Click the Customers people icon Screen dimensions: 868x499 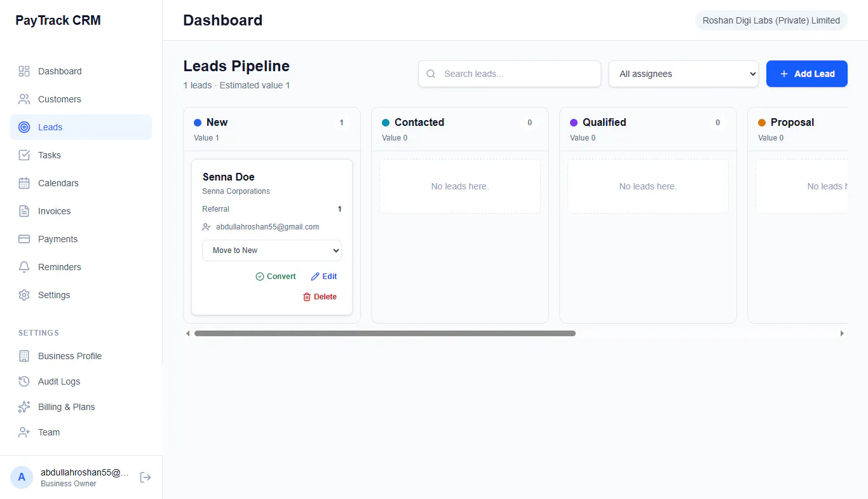tap(24, 99)
